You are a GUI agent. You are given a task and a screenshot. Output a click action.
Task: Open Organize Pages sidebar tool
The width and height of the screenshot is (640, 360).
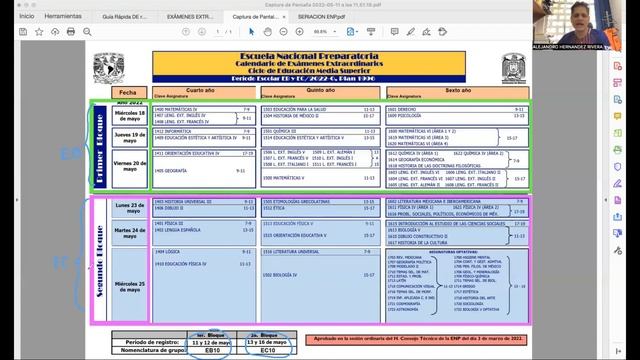click(618, 83)
